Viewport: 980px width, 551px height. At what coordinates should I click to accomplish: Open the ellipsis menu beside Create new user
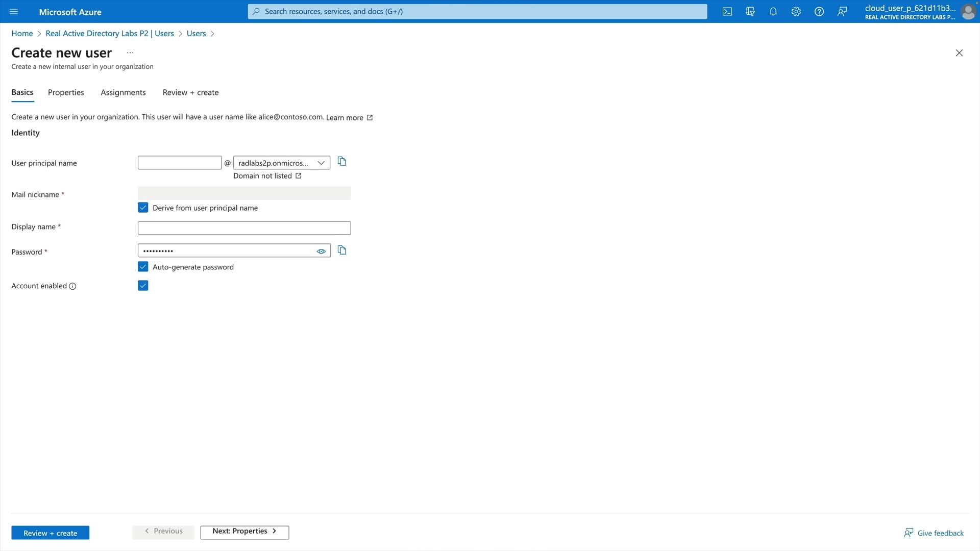pos(130,53)
